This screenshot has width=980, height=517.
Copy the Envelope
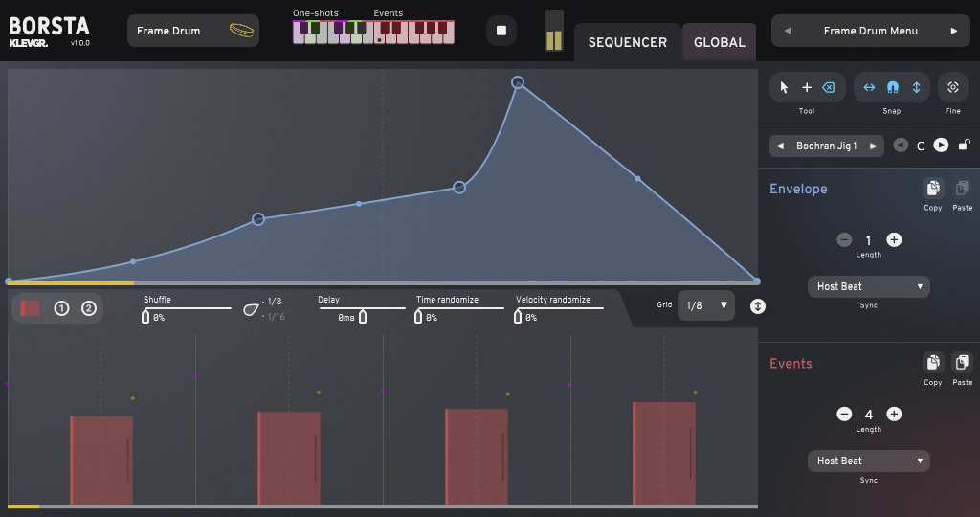pos(933,189)
